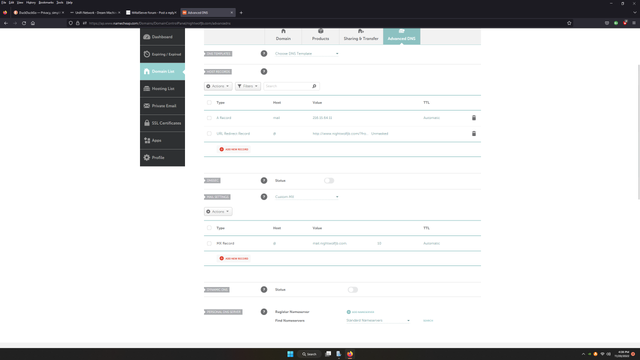The height and width of the screenshot is (360, 640).
Task: Click the Unmasked redirect type value
Action: point(380,133)
